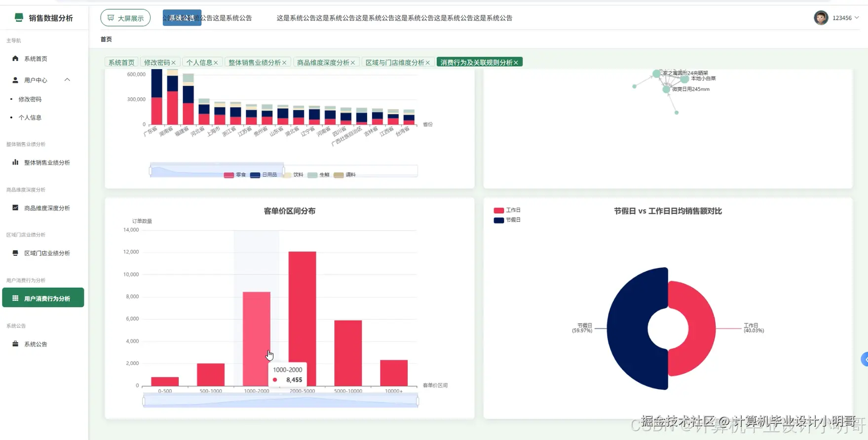868x440 pixels.
Task: Click the blue floating arrow at right edge
Action: pyautogui.click(x=865, y=360)
